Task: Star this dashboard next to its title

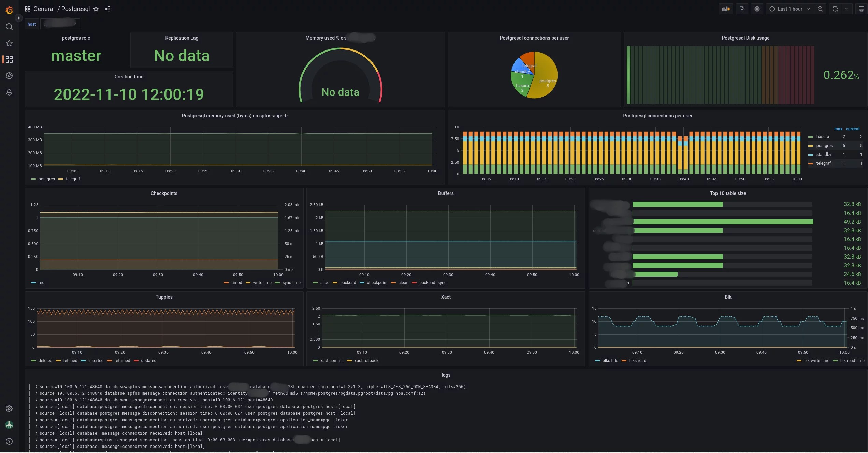Action: pos(96,9)
